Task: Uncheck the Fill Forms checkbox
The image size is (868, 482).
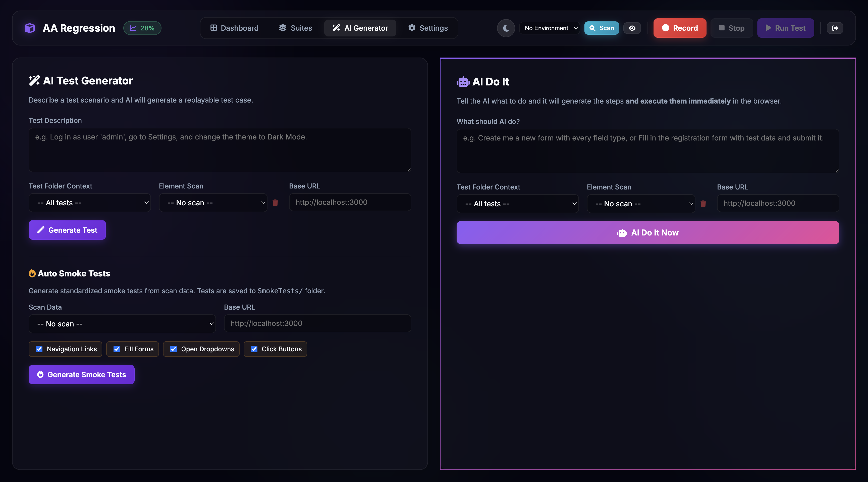Action: [117, 349]
